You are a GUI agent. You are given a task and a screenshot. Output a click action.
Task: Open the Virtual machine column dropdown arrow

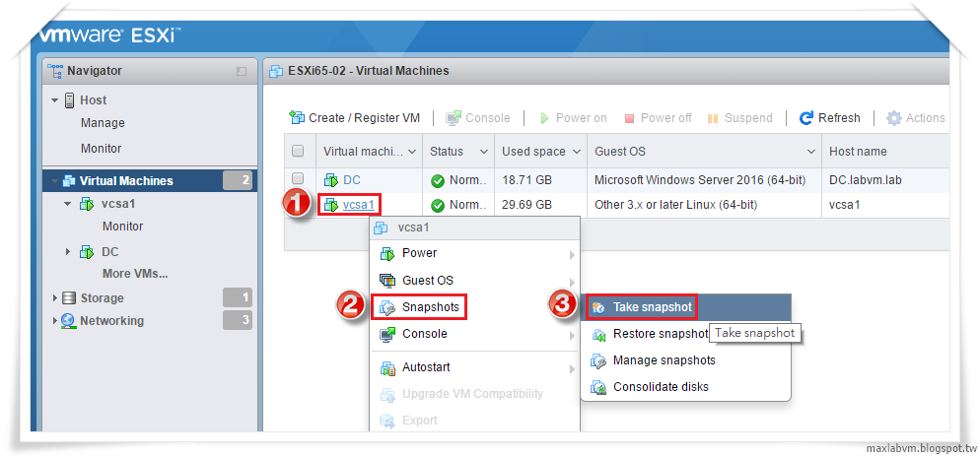click(412, 152)
